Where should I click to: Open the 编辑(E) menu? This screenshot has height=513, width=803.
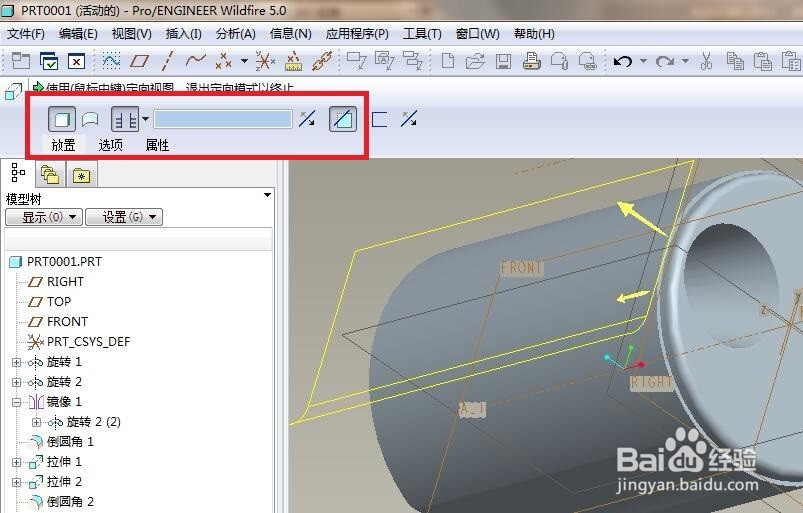(78, 34)
